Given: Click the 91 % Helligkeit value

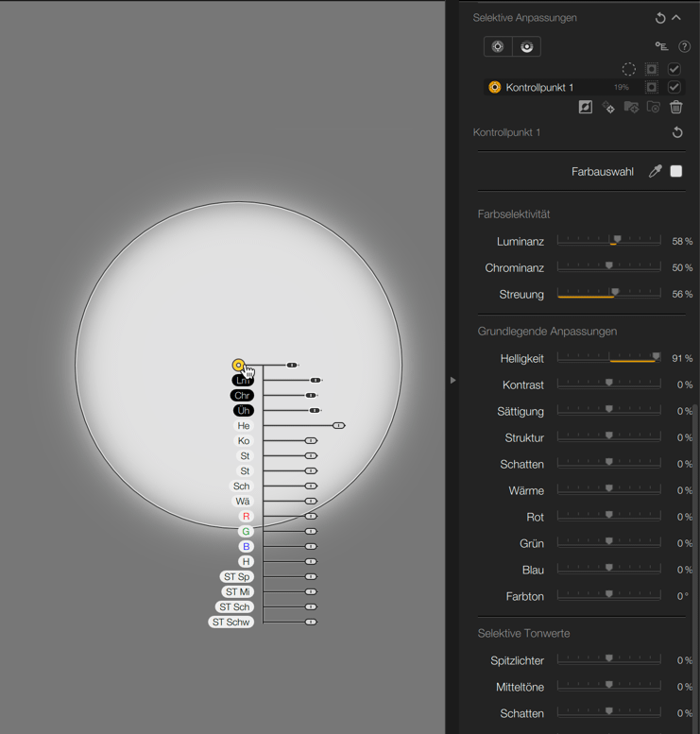Looking at the screenshot, I should click(682, 358).
